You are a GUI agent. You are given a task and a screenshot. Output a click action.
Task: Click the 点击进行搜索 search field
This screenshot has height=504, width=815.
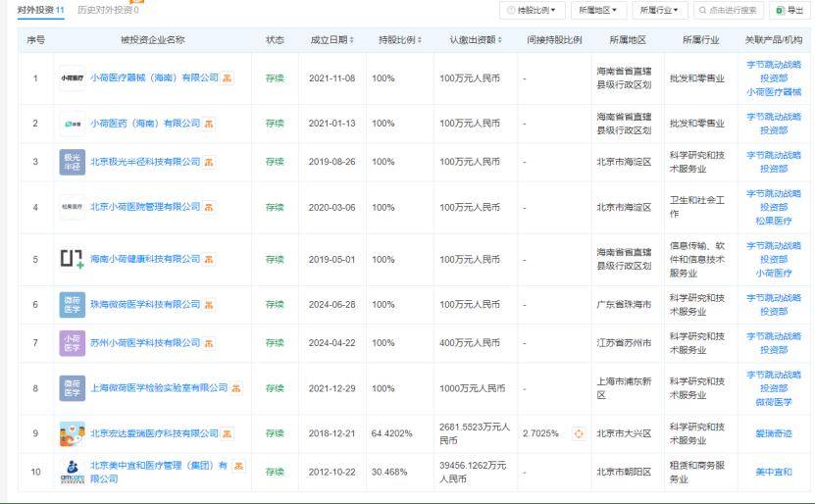click(729, 10)
